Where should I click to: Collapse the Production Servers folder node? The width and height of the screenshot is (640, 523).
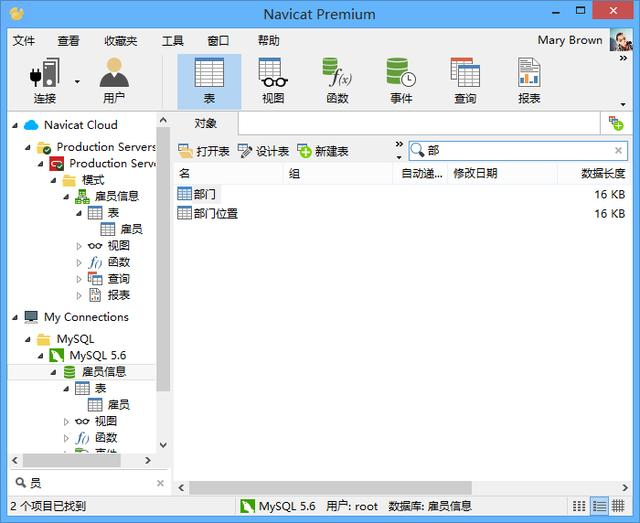pos(28,147)
